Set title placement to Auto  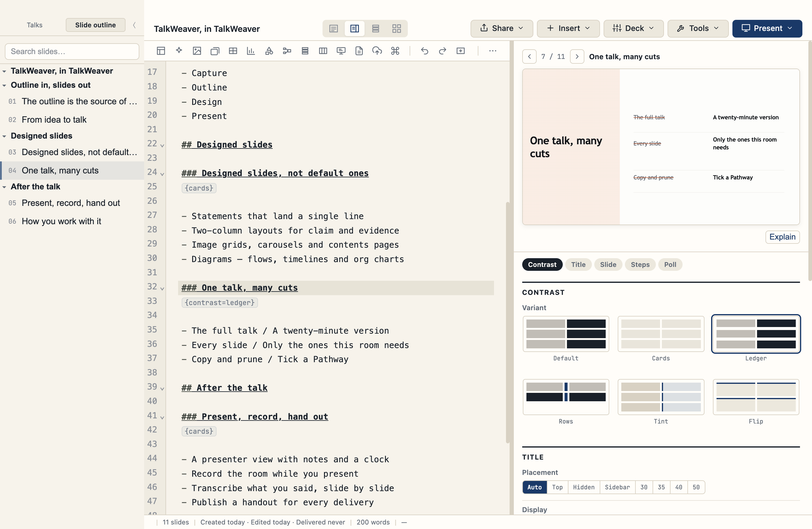[x=534, y=487]
